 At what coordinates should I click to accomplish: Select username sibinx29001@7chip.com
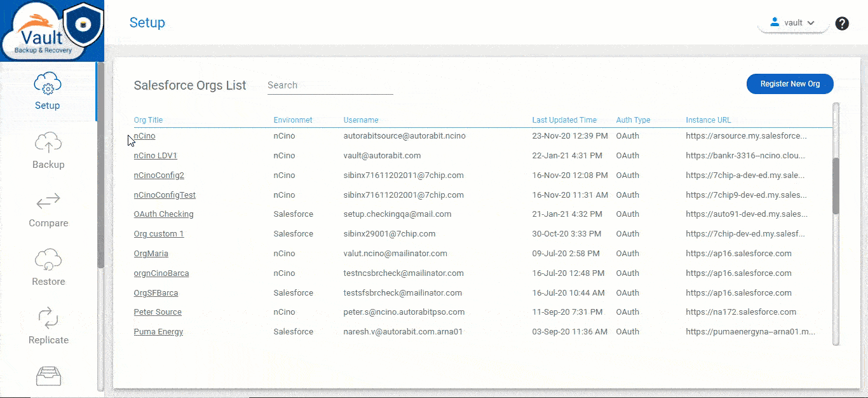pos(390,234)
